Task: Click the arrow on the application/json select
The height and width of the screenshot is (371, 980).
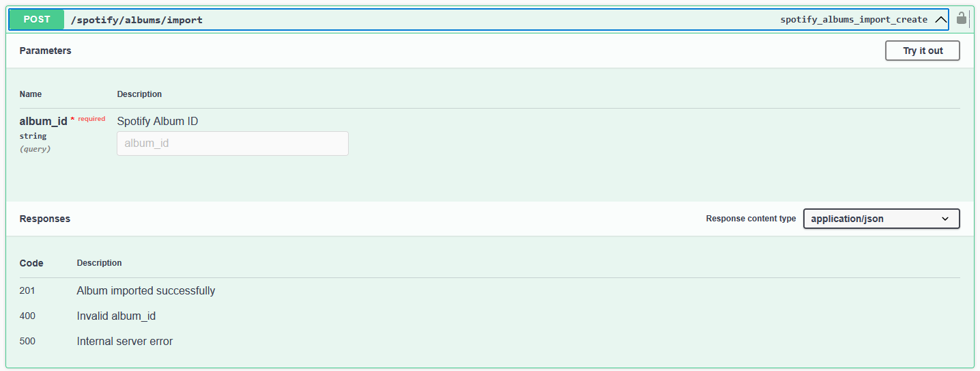Action: [x=945, y=219]
